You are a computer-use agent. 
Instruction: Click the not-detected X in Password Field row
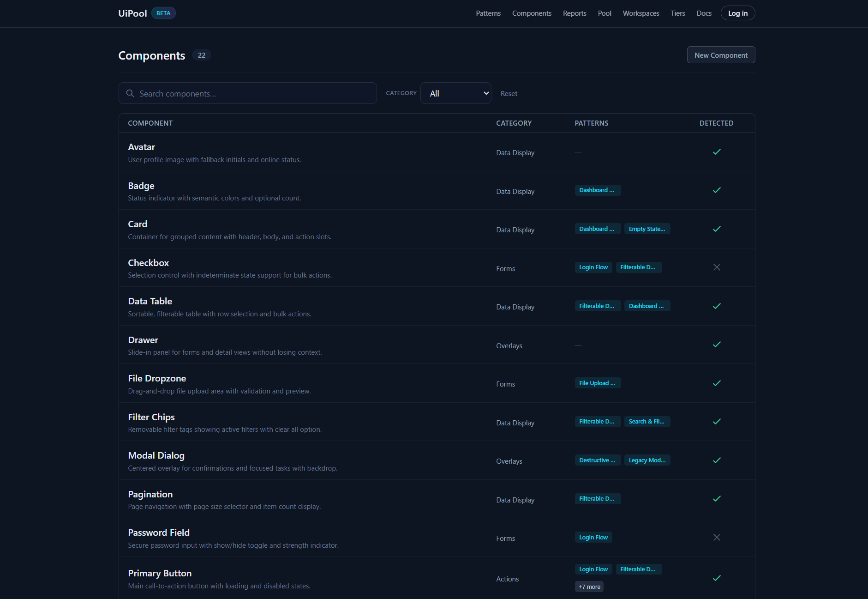(717, 538)
